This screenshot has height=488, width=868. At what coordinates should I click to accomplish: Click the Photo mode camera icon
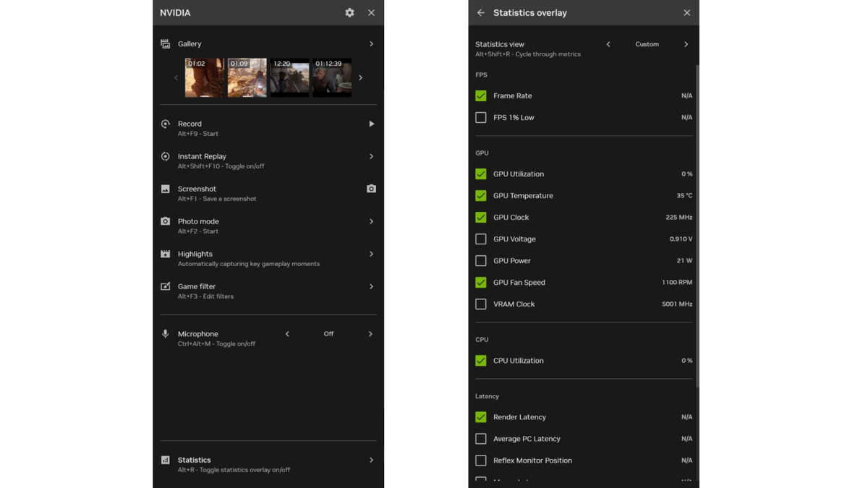[x=166, y=221]
